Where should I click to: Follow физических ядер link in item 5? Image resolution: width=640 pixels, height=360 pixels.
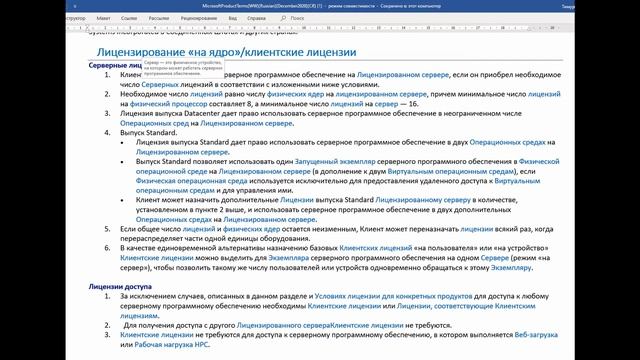(251, 229)
